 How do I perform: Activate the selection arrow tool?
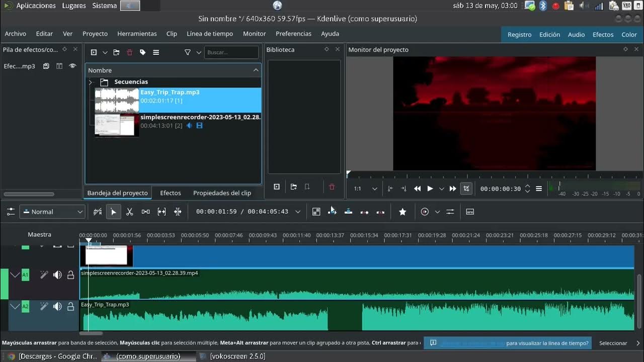[x=114, y=212]
